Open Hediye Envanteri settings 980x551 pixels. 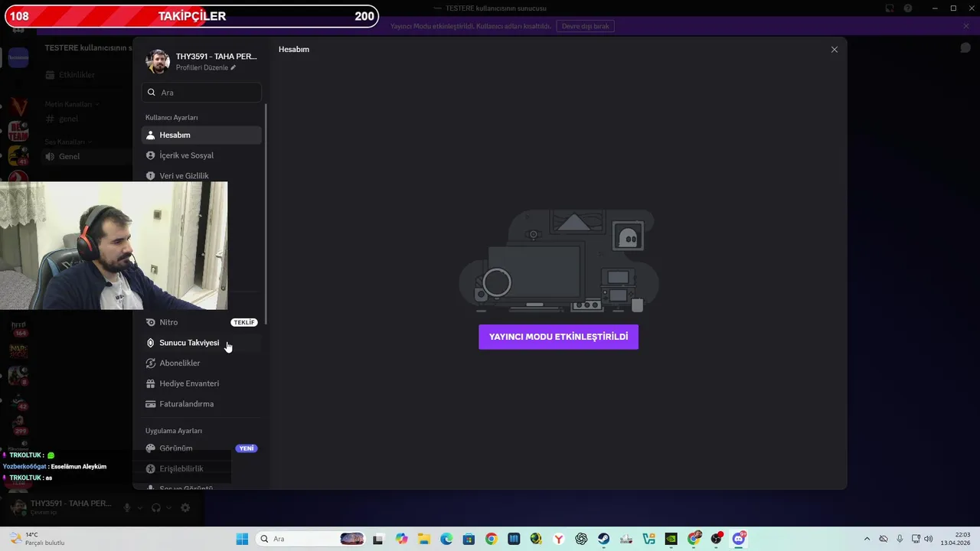[x=201, y=383]
